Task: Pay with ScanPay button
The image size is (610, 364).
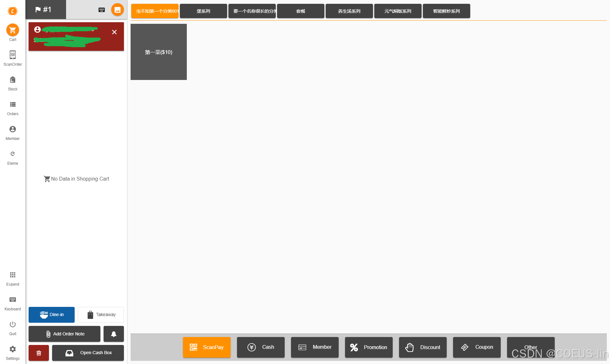Action: point(207,347)
